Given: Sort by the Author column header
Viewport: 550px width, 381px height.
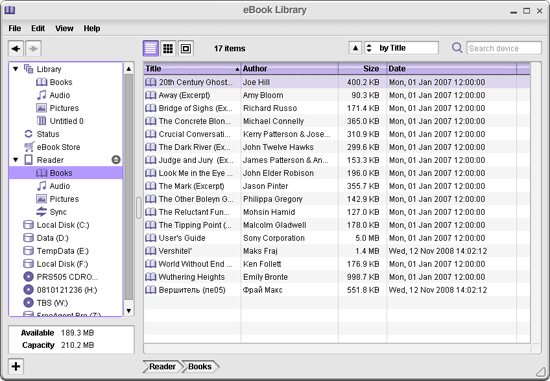Looking at the screenshot, I should 290,69.
